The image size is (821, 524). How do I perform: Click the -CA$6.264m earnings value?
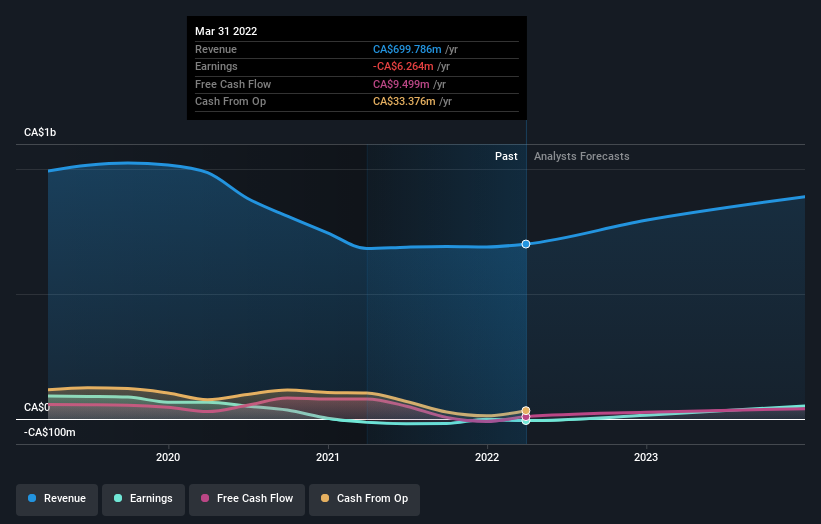click(x=403, y=66)
